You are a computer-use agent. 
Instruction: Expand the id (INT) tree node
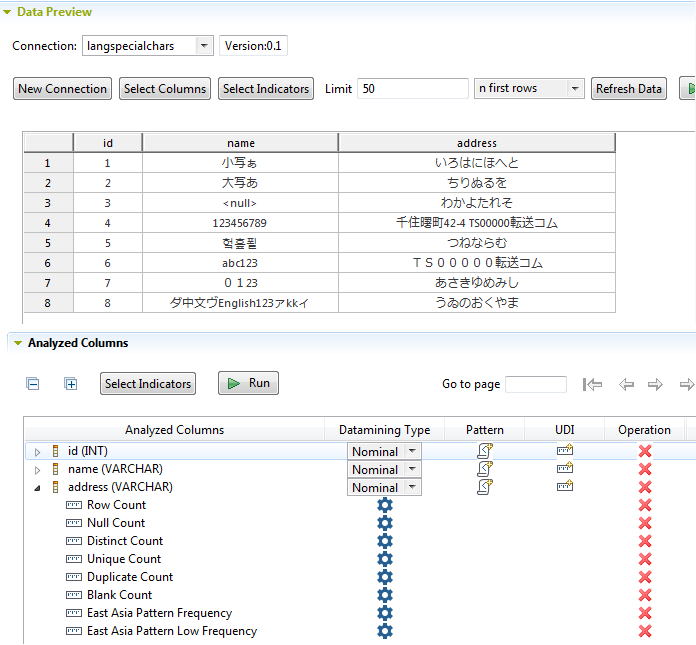coord(38,452)
